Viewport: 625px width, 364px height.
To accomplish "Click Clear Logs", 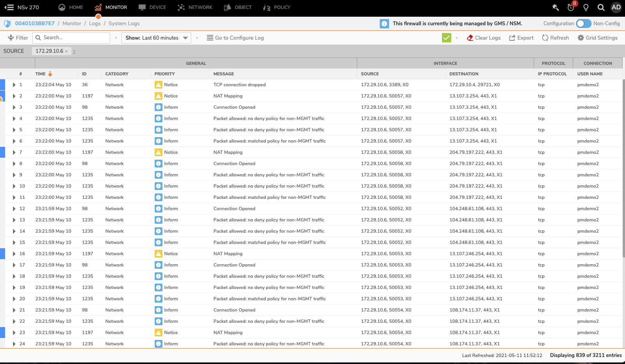I will [484, 38].
